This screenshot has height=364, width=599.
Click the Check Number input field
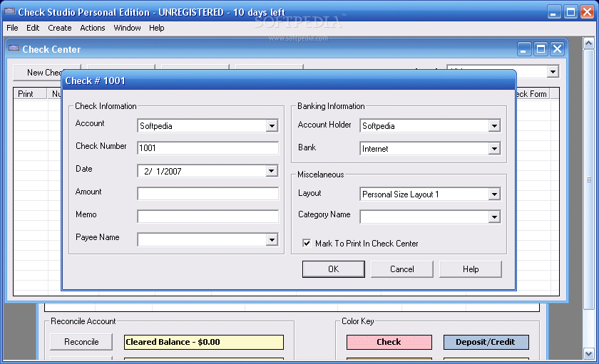pos(208,148)
